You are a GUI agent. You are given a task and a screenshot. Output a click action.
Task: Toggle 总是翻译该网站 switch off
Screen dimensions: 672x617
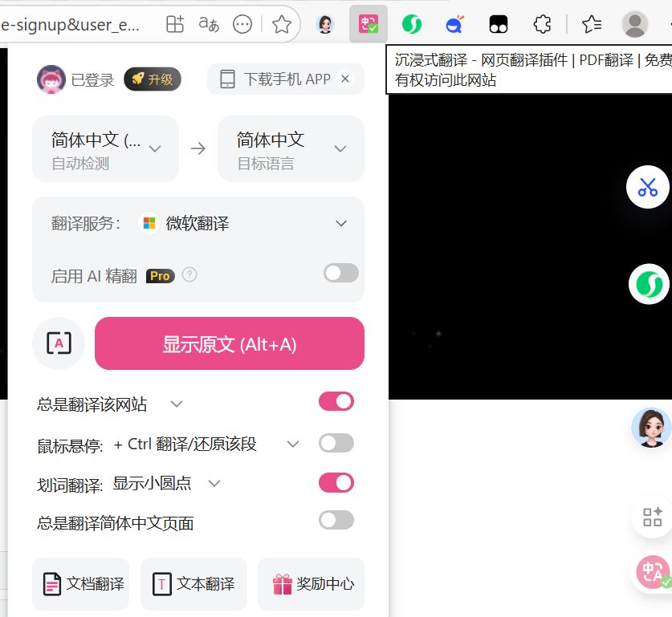[336, 402]
